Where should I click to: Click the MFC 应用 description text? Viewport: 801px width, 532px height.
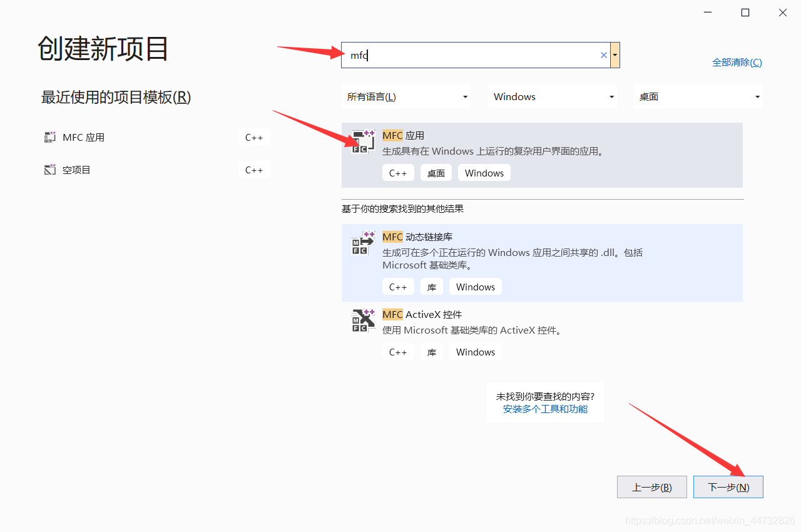coord(494,151)
